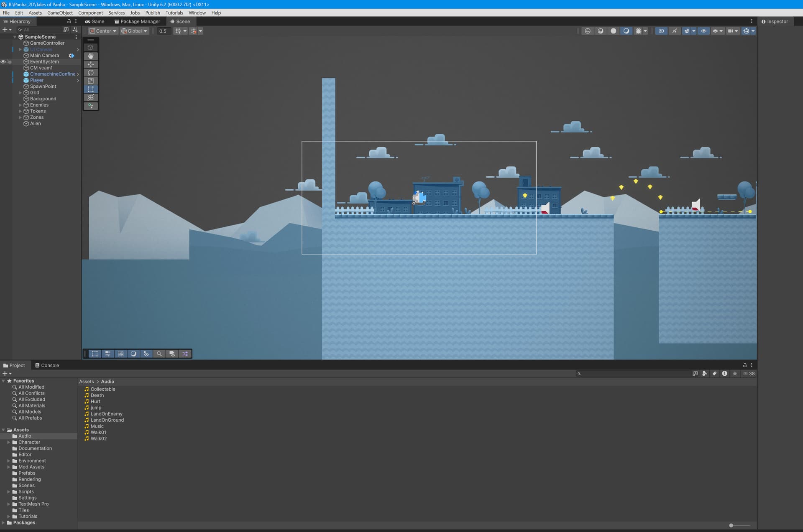
Task: Click the debug draw mode bug icon
Action: pyautogui.click(x=638, y=31)
